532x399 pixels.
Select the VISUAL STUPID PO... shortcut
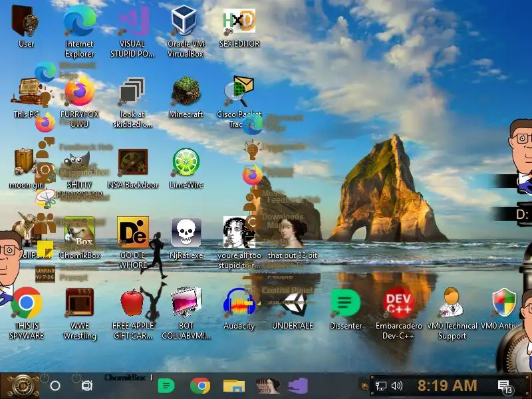click(132, 31)
